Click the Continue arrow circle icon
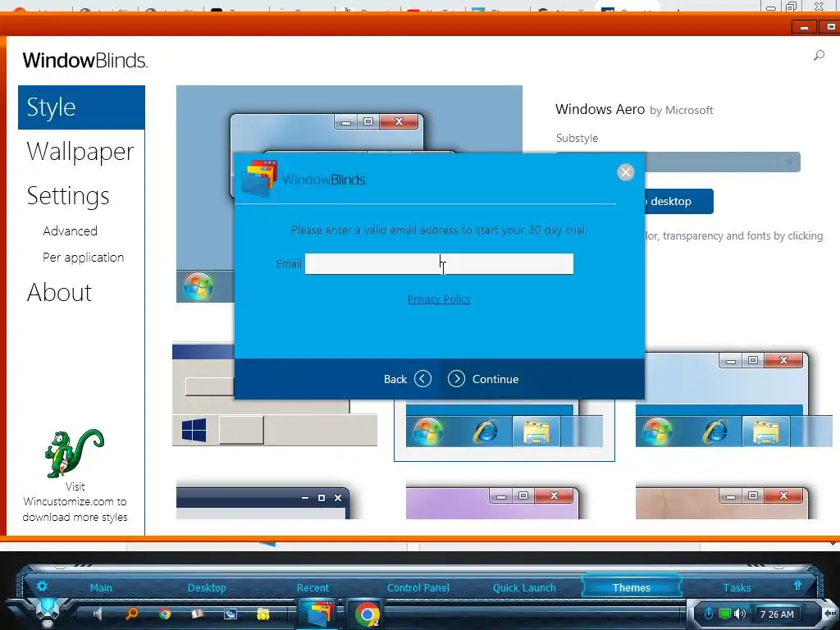This screenshot has height=630, width=840. [456, 379]
